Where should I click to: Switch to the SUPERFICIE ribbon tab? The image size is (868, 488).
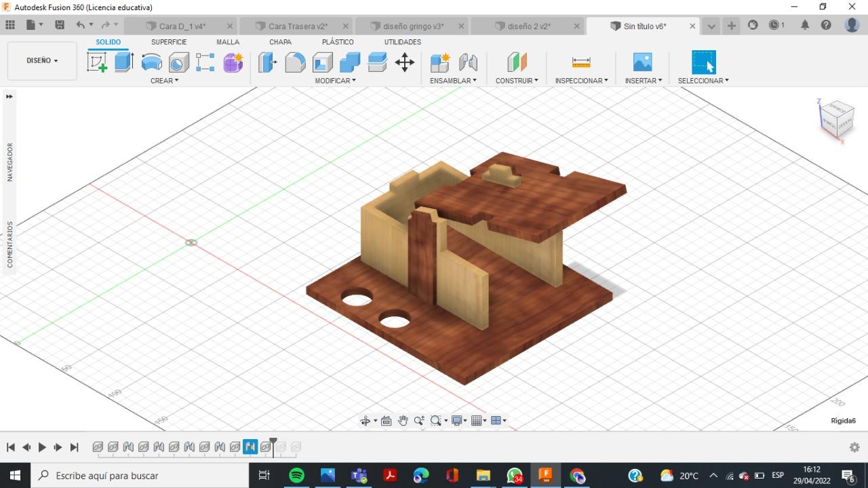169,42
